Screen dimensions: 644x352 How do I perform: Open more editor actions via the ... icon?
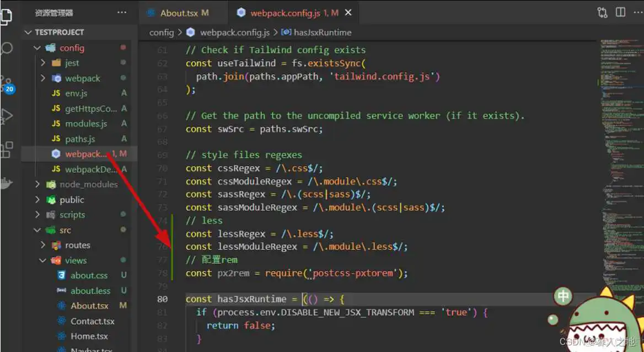click(638, 12)
